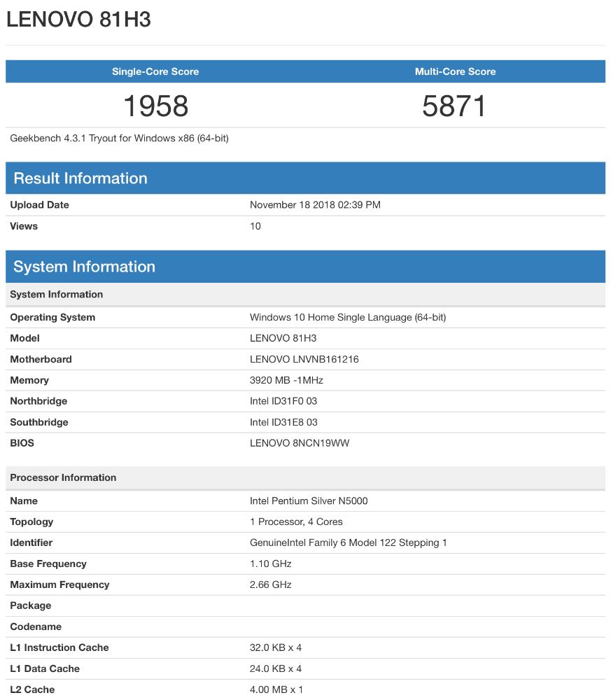Select the multi-core score value 5871
The height and width of the screenshot is (700, 611).
[x=454, y=106]
